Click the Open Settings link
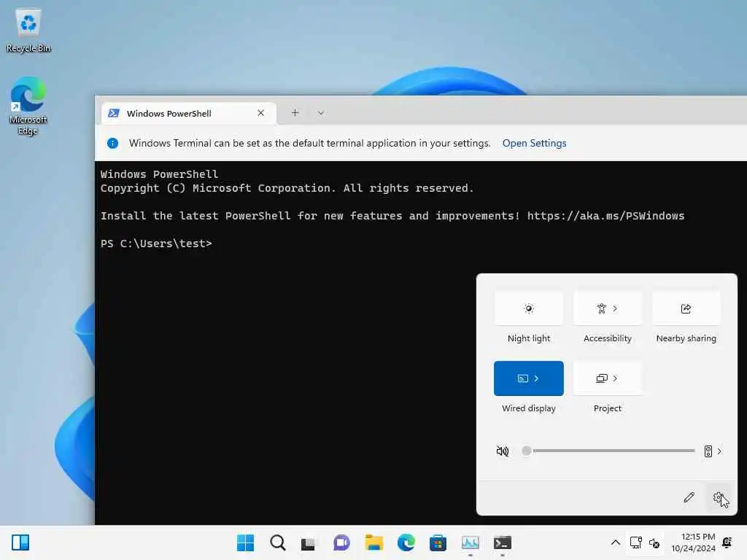The height and width of the screenshot is (560, 747). coord(534,144)
